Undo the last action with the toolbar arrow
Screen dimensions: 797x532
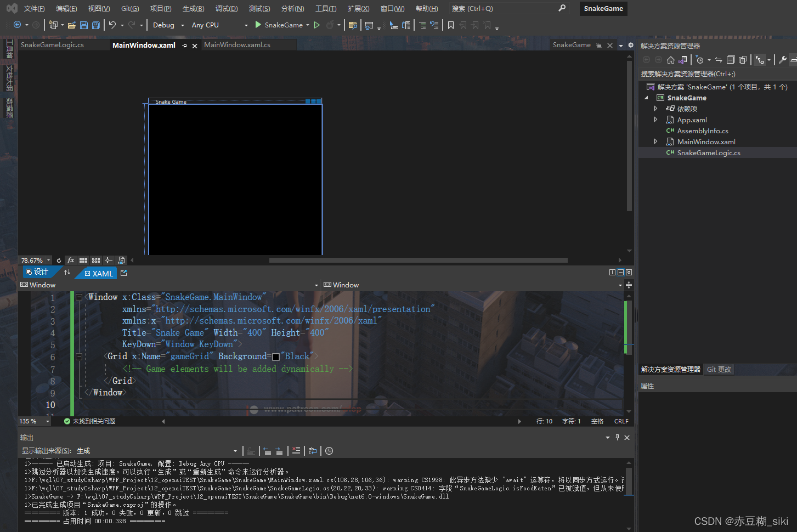[x=112, y=25]
